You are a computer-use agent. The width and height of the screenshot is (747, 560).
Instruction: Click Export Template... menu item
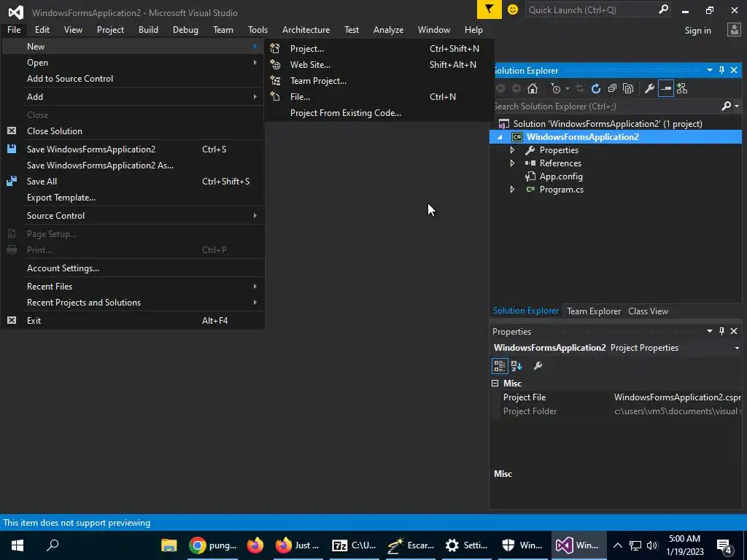tap(133, 198)
